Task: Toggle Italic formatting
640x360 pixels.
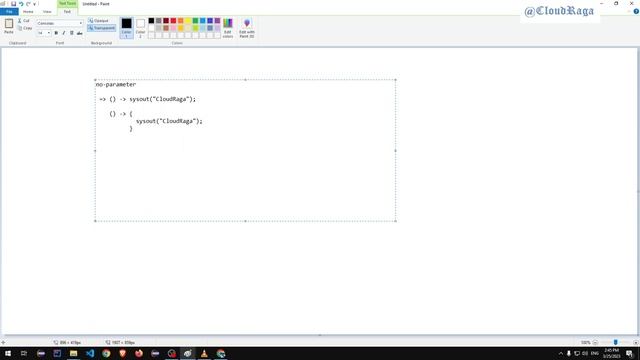Action: (64, 33)
